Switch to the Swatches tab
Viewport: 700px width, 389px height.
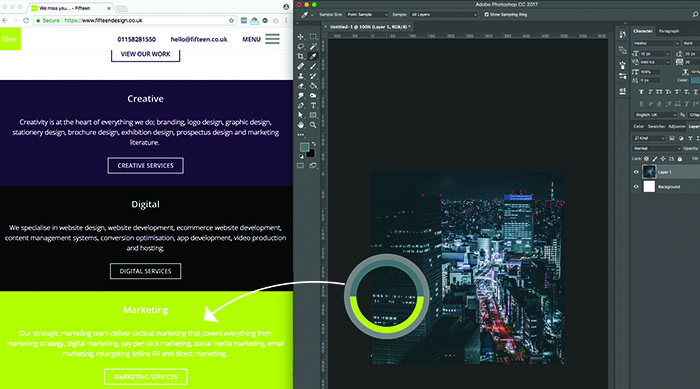(656, 126)
